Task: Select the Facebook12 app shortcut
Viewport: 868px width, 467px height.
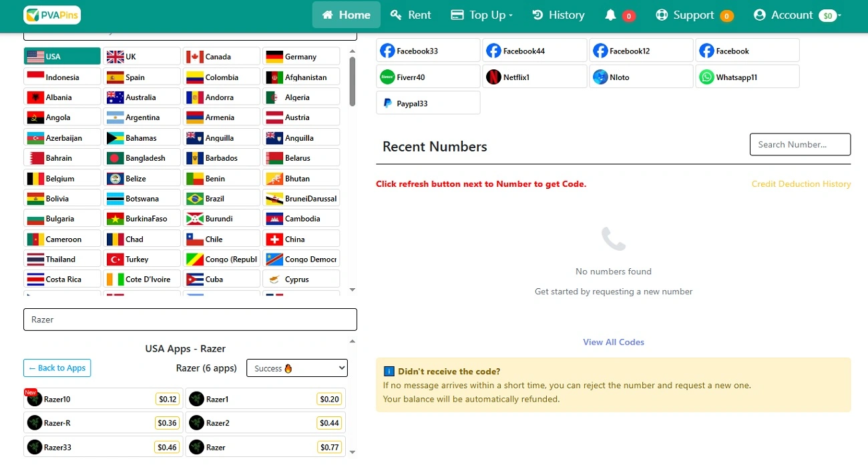Action: point(641,51)
